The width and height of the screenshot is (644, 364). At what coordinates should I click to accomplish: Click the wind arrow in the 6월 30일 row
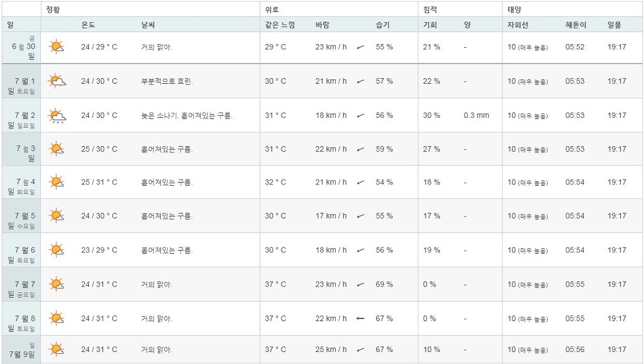coord(360,47)
